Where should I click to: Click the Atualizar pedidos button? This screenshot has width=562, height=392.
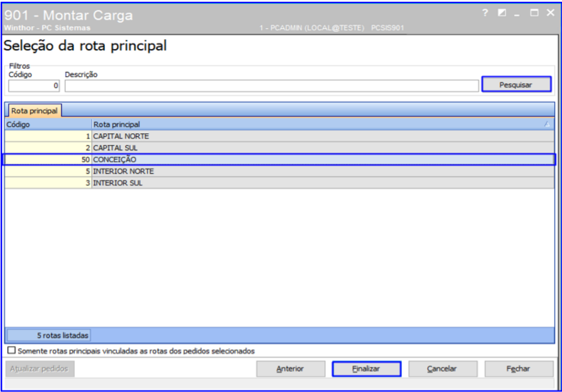pos(39,369)
